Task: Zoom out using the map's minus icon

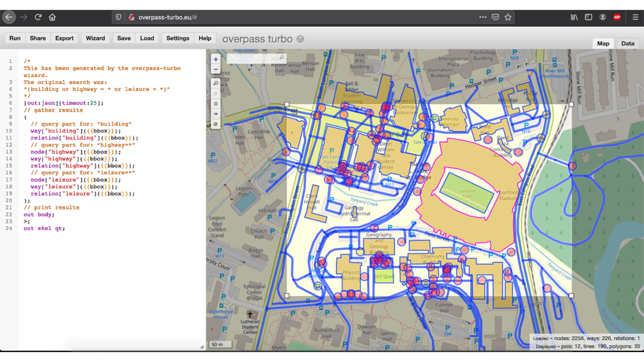Action: 216,69
